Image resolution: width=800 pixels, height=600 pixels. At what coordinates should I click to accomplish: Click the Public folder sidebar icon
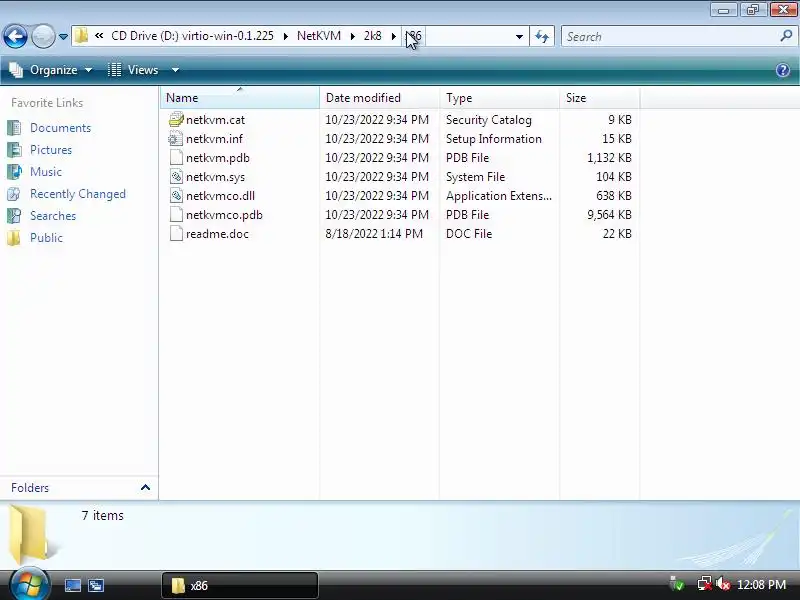(x=14, y=238)
